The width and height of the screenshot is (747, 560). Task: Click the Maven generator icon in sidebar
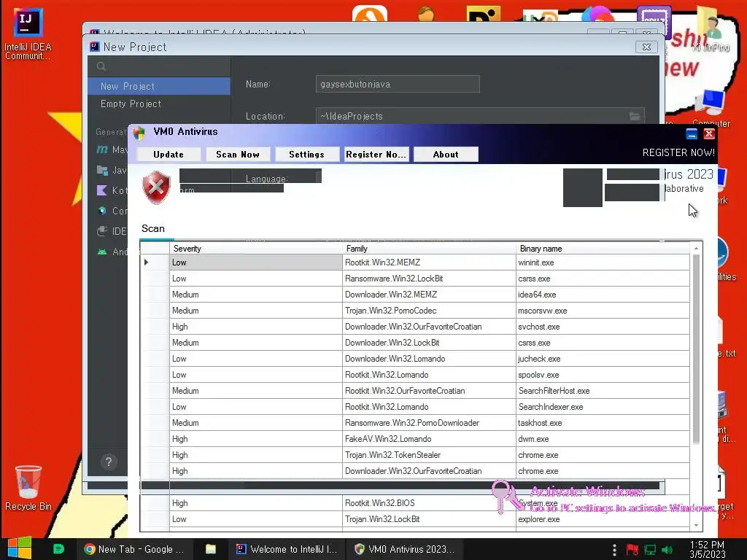tap(102, 149)
